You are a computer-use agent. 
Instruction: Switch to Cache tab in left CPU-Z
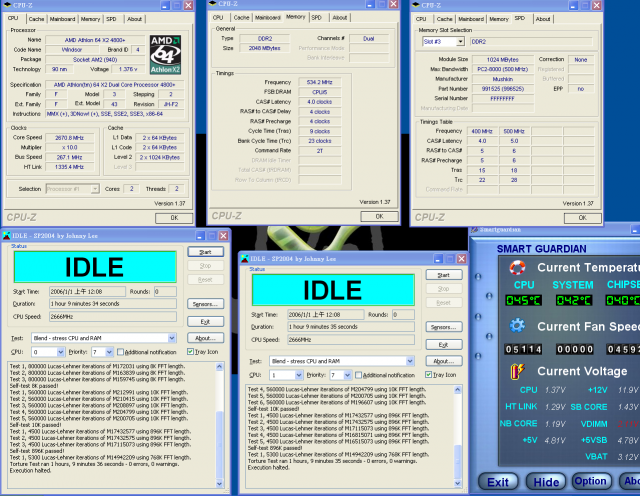coord(36,19)
